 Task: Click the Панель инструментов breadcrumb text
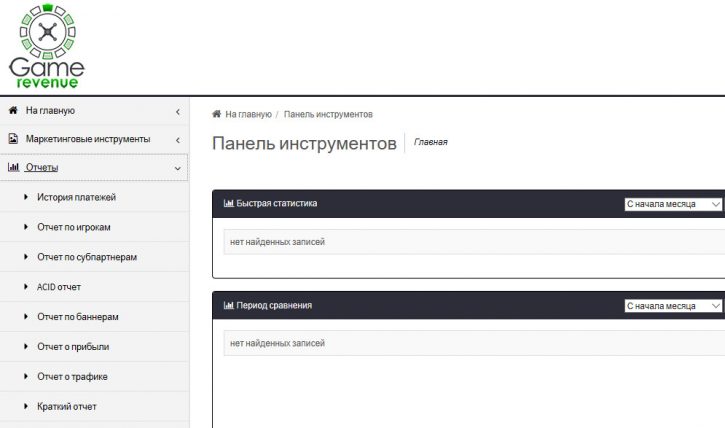328,114
